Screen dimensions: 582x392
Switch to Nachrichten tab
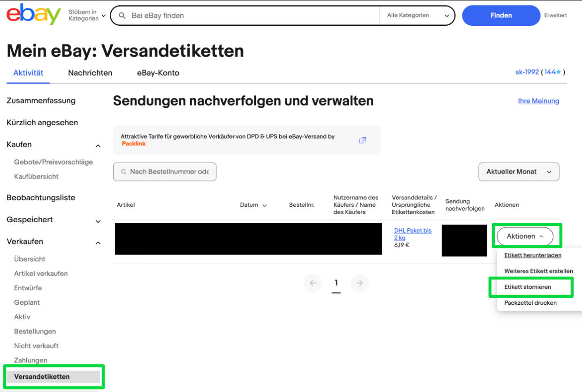tap(90, 73)
